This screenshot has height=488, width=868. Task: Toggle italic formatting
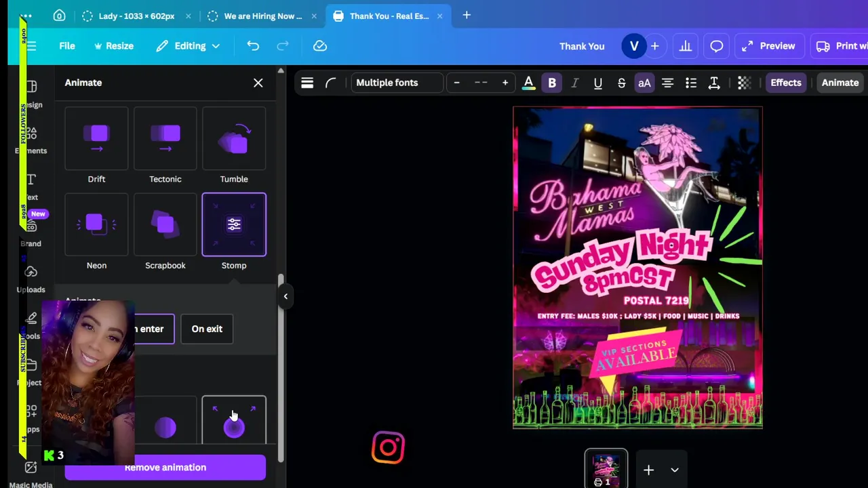coord(575,83)
